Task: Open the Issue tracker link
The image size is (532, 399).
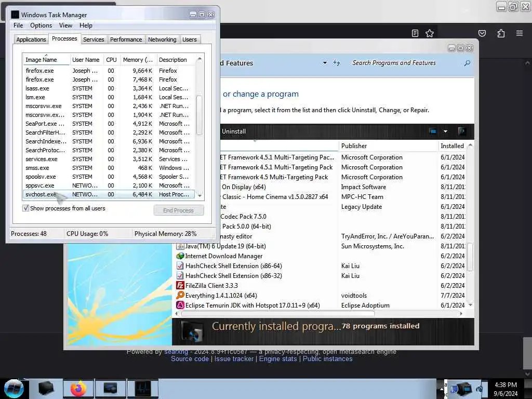Action: [234, 359]
